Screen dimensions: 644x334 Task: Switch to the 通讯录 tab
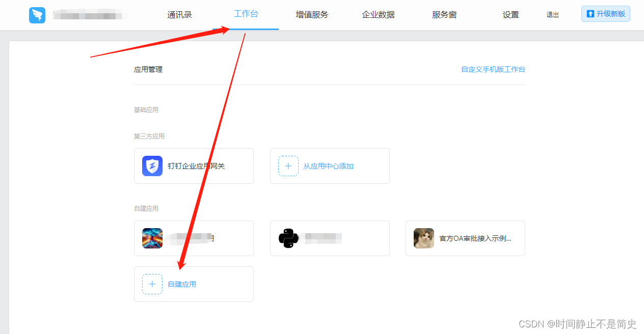click(179, 15)
